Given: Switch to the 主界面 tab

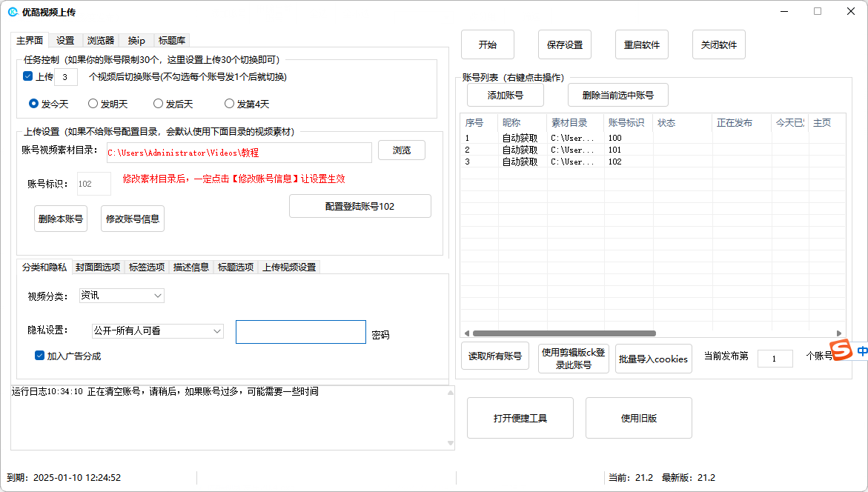Looking at the screenshot, I should tap(30, 41).
